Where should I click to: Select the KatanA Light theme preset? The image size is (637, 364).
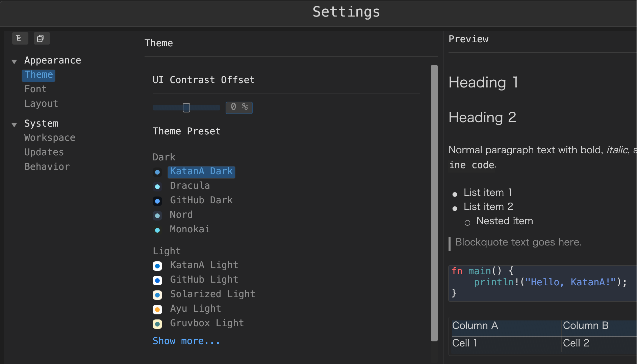point(204,265)
